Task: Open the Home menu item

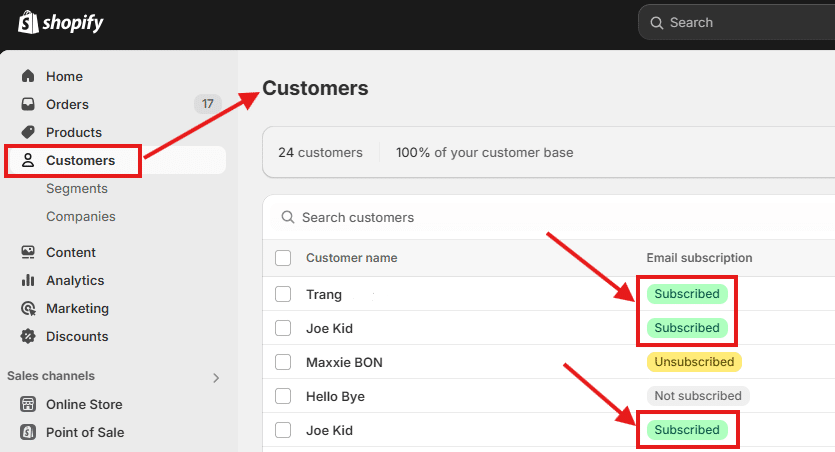Action: tap(64, 76)
